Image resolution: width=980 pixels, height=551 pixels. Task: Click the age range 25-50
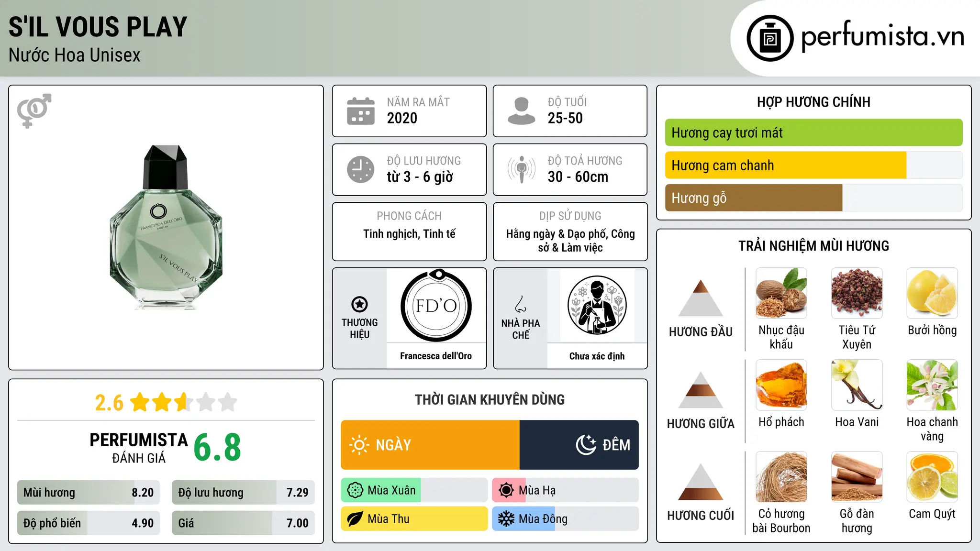pos(565,118)
